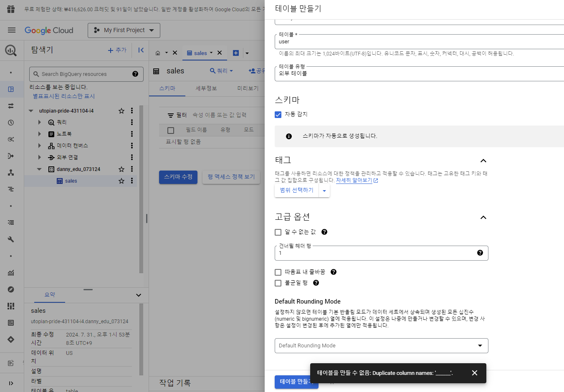
Task: Open the BigQuery Studio sidebar icon
Action: (x=11, y=89)
